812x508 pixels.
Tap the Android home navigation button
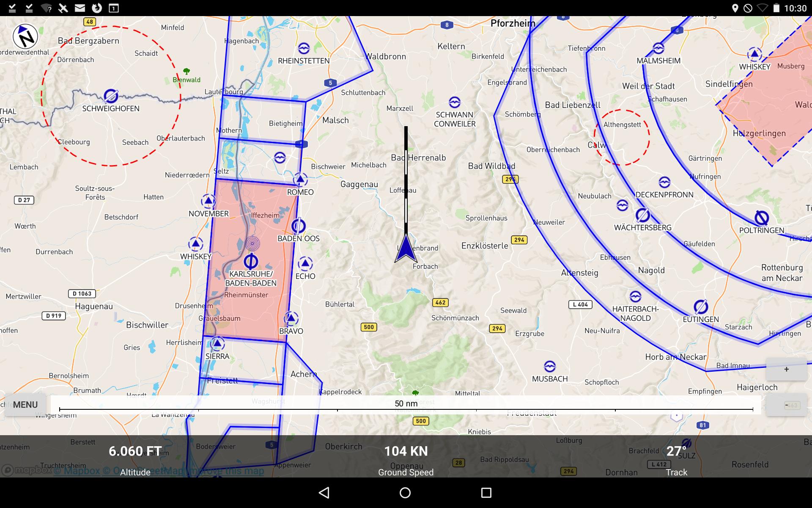pyautogui.click(x=405, y=493)
